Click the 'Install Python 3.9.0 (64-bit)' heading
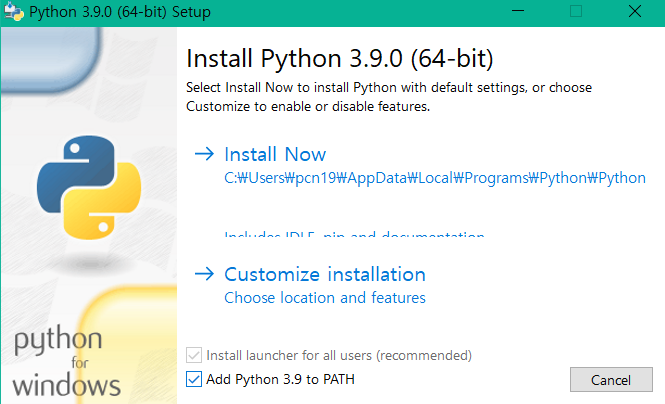The height and width of the screenshot is (404, 665). click(x=340, y=59)
